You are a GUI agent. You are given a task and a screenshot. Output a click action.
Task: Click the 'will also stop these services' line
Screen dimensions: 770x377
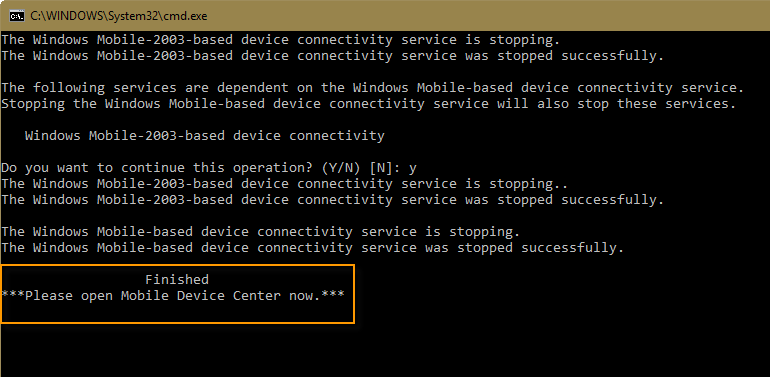tap(369, 104)
